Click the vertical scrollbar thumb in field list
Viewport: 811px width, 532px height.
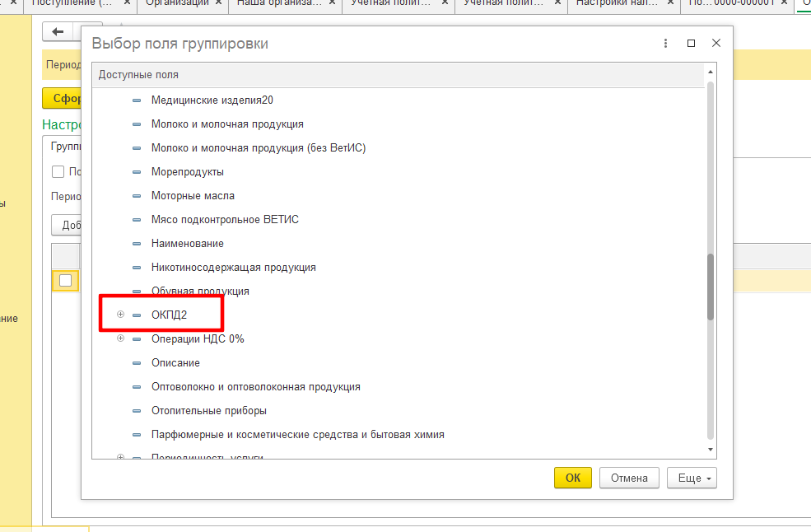click(x=711, y=286)
